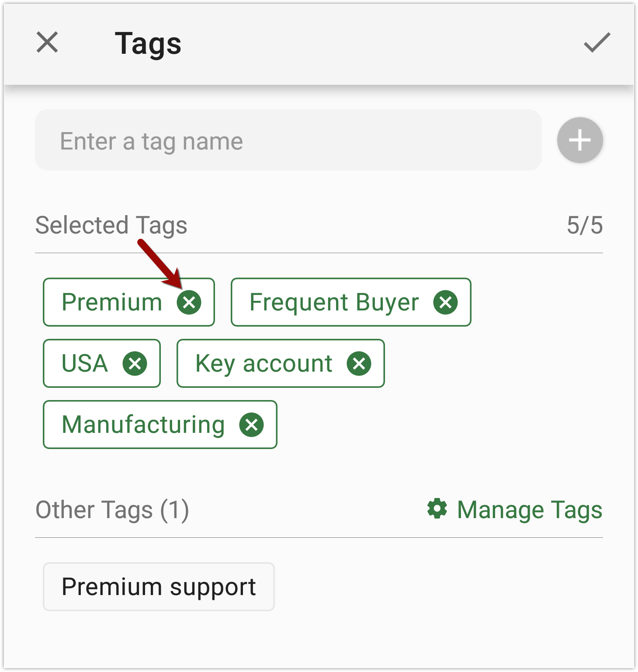Click the USA tag label

click(x=85, y=363)
